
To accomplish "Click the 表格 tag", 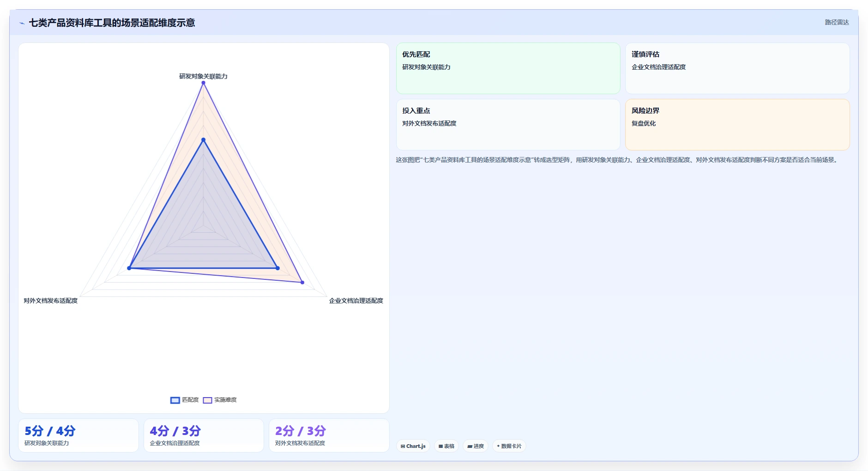I will [446, 446].
